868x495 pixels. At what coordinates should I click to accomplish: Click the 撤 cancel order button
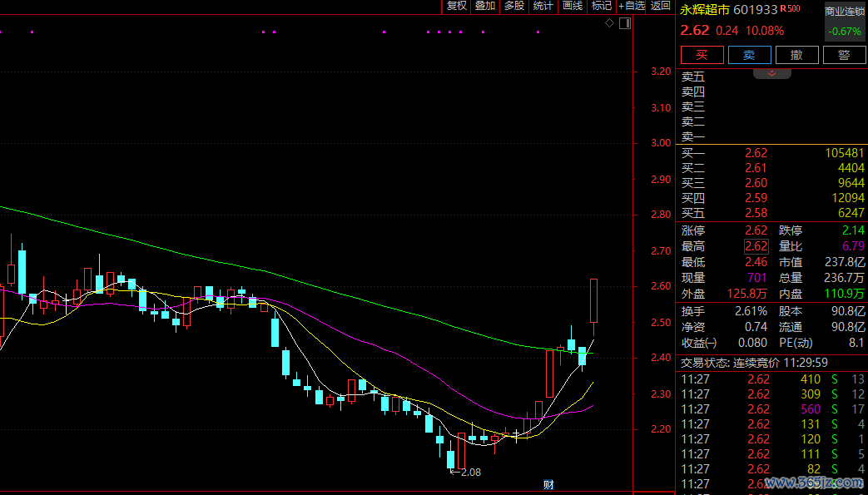pos(796,55)
